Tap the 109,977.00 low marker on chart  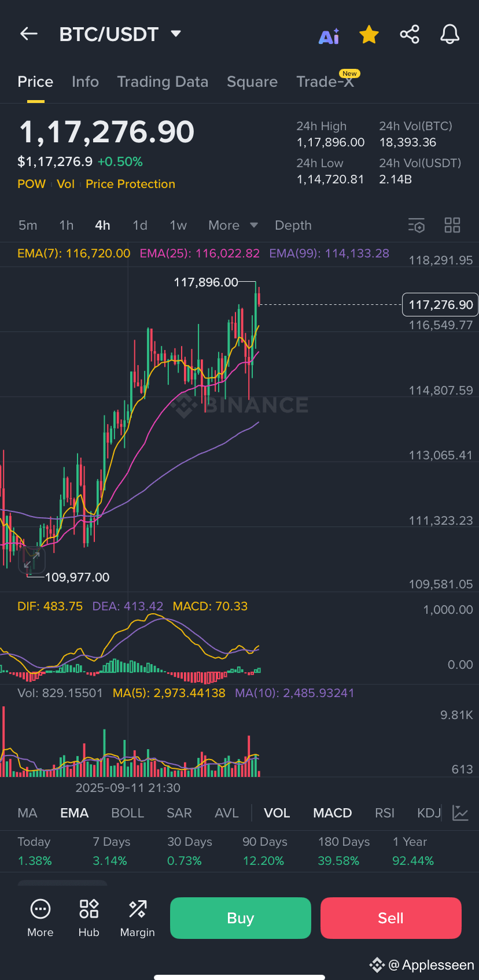[x=77, y=577]
